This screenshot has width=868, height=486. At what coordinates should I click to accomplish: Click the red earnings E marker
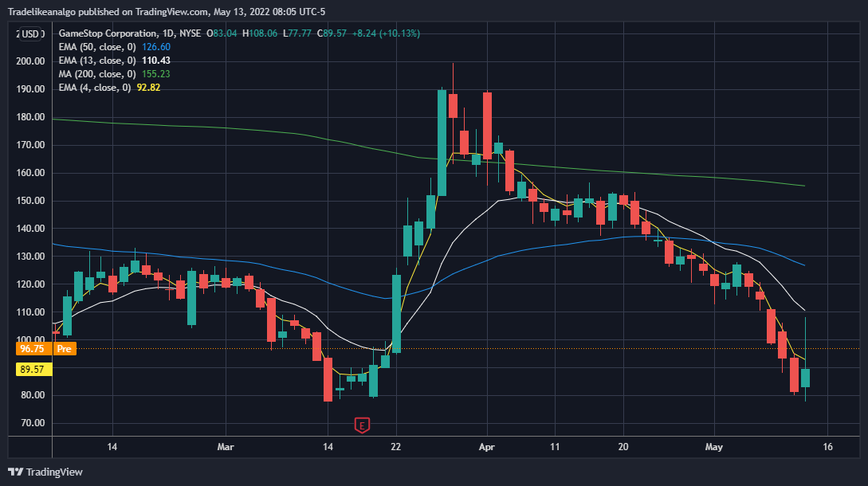(x=362, y=425)
